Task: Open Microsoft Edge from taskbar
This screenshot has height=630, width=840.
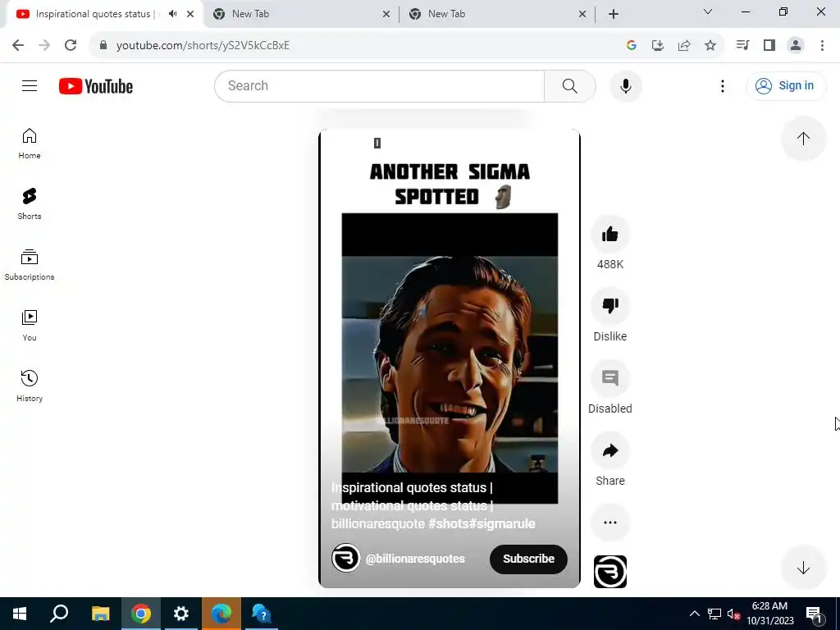Action: [221, 614]
